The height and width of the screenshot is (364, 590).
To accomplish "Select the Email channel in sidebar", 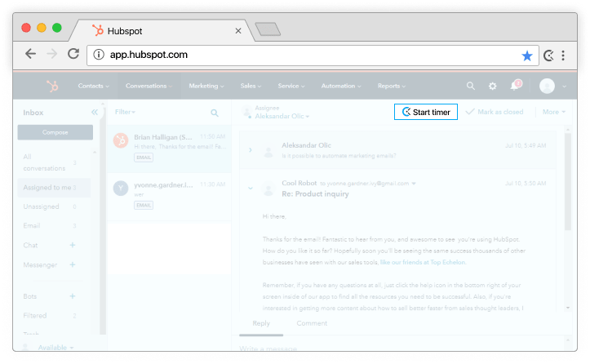I will point(50,225).
